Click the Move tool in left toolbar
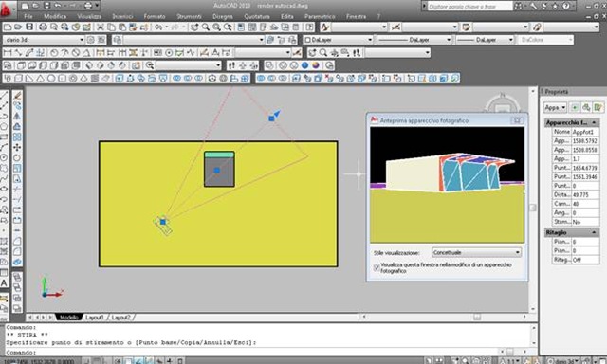This screenshot has width=607, height=364. point(17,147)
